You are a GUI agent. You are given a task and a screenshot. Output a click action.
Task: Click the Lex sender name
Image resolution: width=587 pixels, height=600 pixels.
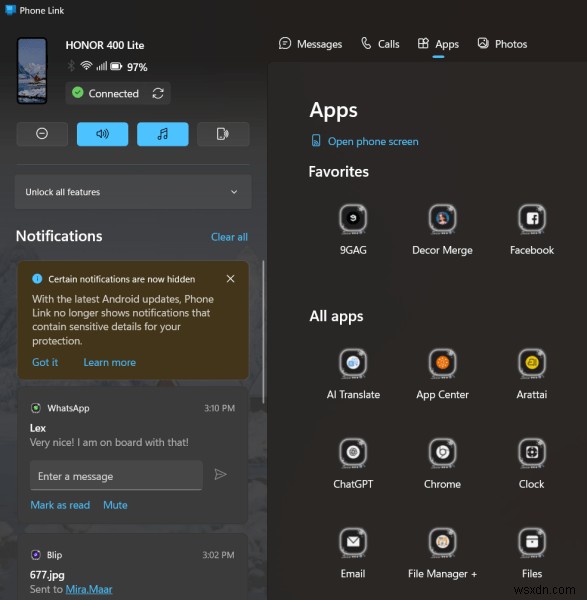click(38, 428)
